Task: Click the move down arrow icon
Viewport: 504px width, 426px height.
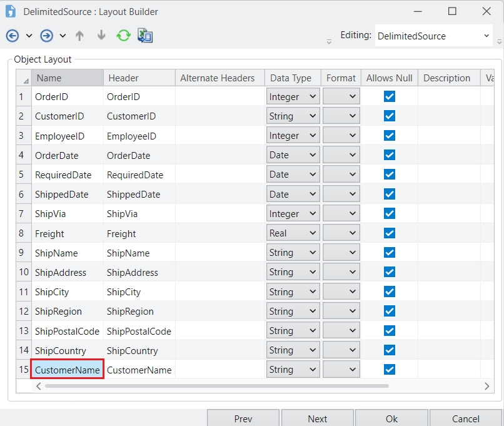Action: click(101, 36)
